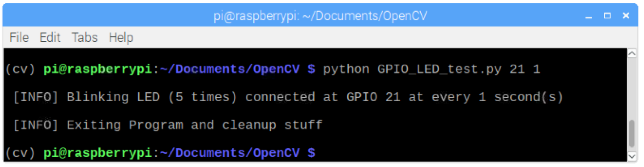Close the terminal window
This screenshot has height=167, width=644.
(626, 16)
